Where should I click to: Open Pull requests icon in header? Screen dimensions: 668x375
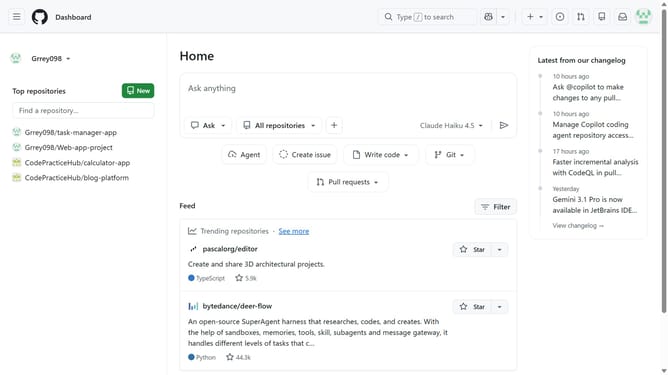(581, 17)
